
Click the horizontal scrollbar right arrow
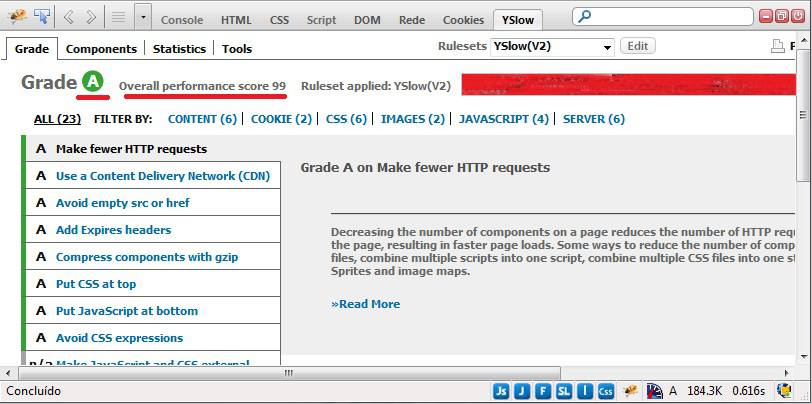pyautogui.click(x=787, y=372)
